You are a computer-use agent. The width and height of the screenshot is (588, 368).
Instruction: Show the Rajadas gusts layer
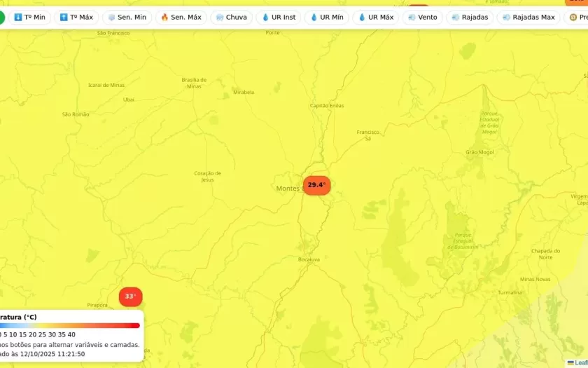[470, 18]
